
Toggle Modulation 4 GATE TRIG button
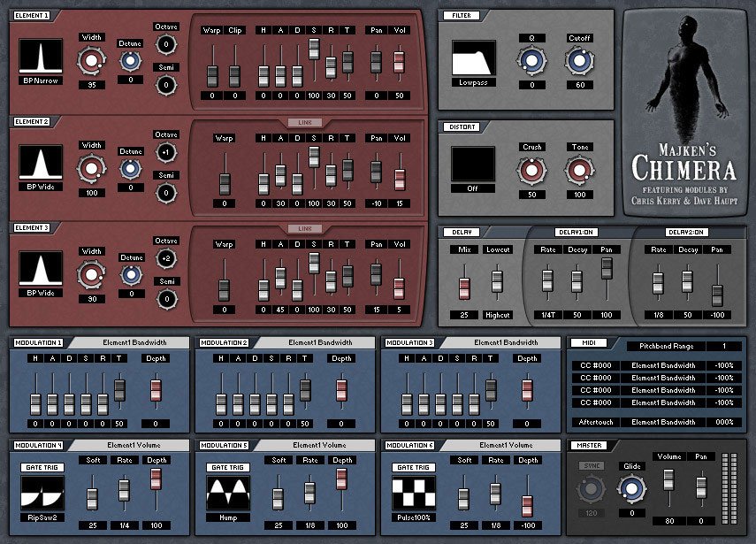[x=42, y=467]
